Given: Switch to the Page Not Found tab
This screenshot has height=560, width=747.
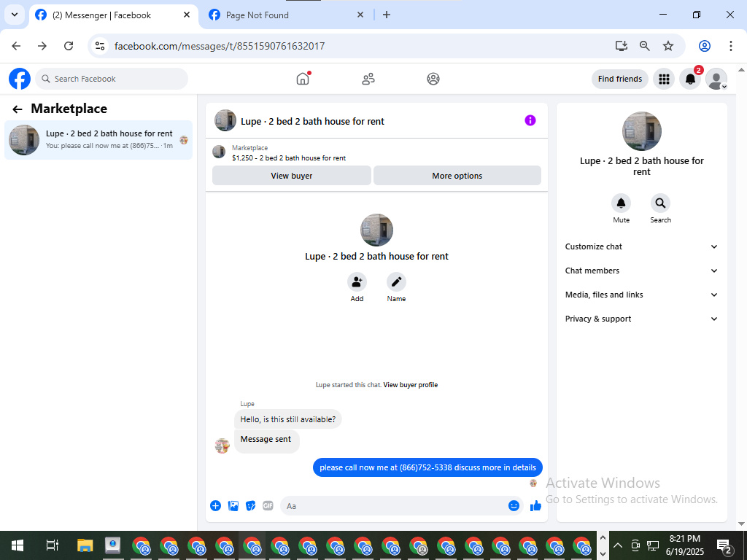Looking at the screenshot, I should [x=286, y=15].
